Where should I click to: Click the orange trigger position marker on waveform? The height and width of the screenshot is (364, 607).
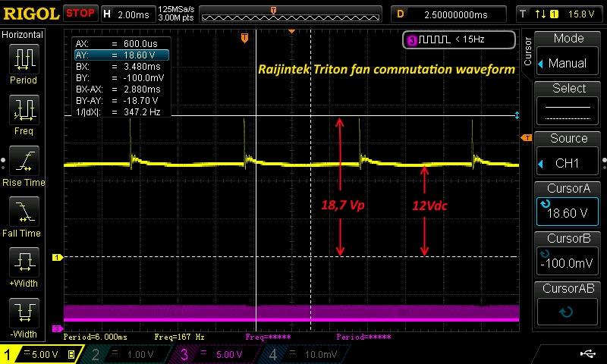[244, 38]
